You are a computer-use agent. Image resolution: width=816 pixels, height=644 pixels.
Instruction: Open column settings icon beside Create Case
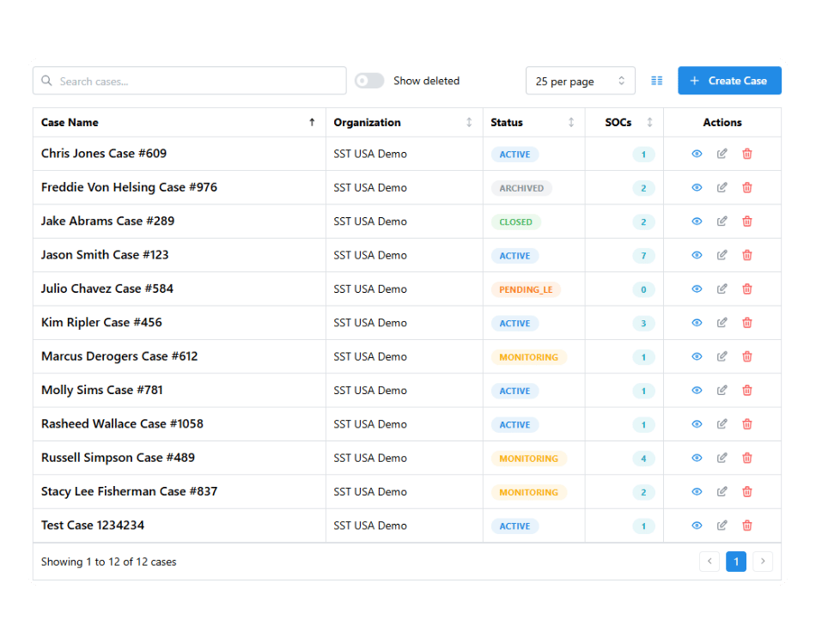[657, 81]
